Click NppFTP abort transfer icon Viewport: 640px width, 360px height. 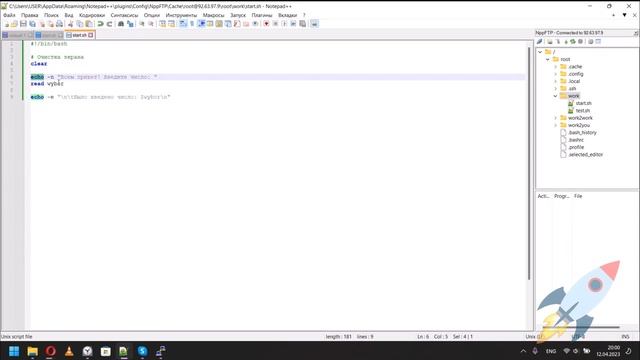coord(580,42)
